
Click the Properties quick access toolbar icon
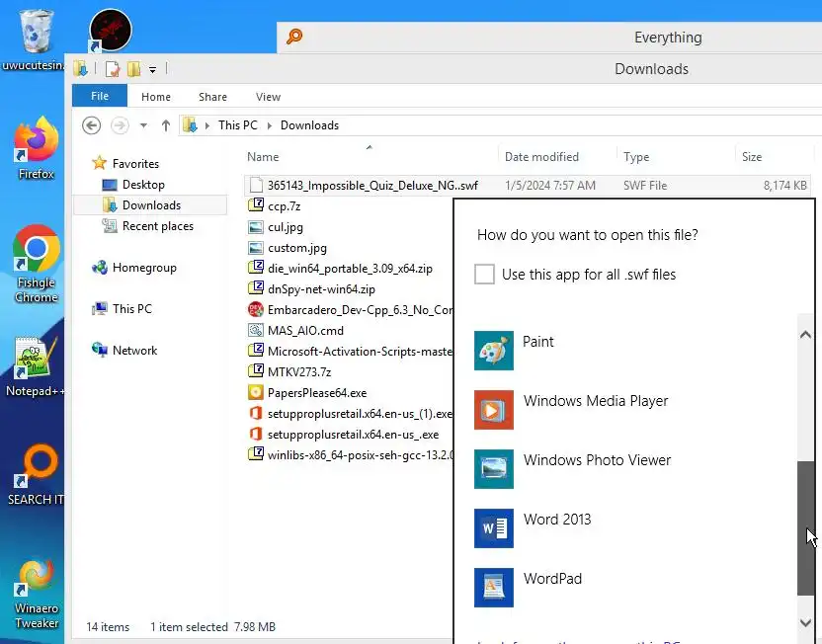click(x=113, y=68)
